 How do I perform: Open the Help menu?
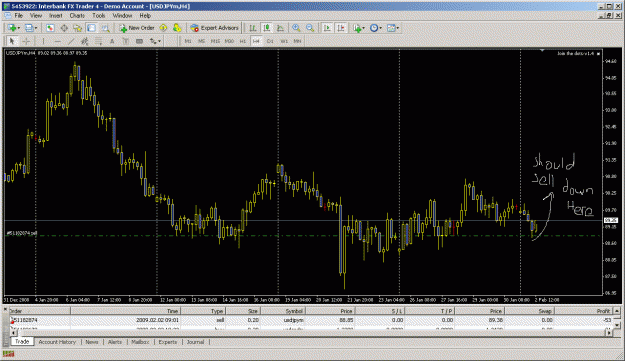(x=145, y=16)
